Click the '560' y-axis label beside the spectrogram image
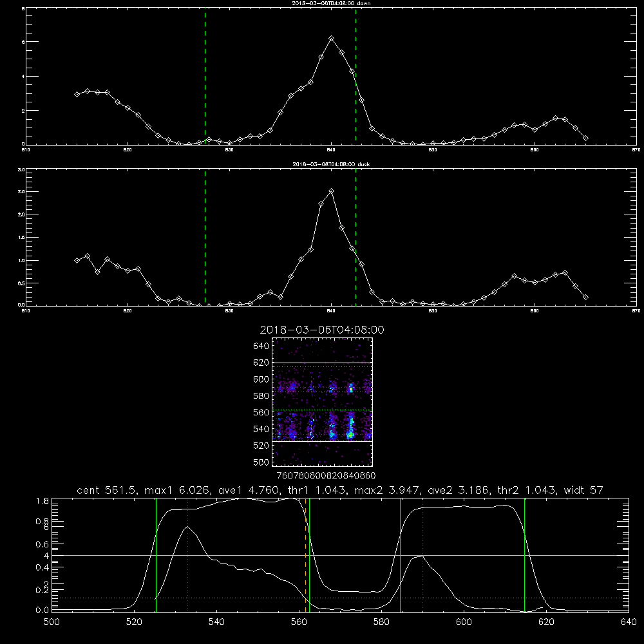Screen dimensions: 644x644 pos(261,412)
